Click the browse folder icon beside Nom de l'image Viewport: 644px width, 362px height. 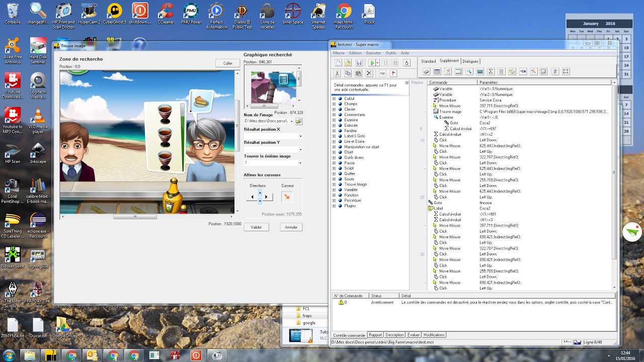[x=298, y=121]
